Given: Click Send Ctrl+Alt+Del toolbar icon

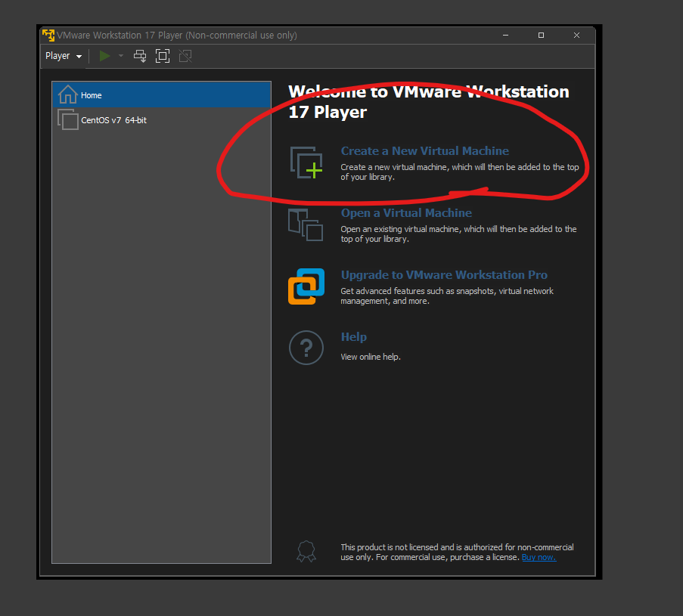Looking at the screenshot, I should coord(140,56).
